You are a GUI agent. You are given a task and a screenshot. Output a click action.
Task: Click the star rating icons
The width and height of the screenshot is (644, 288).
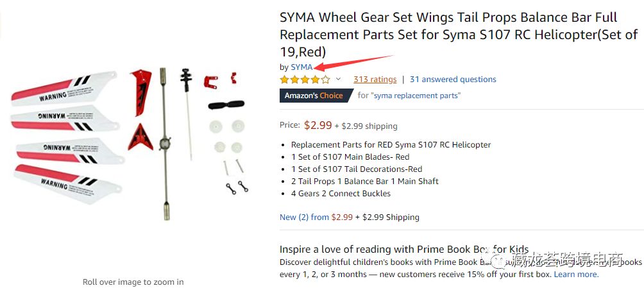pyautogui.click(x=305, y=80)
